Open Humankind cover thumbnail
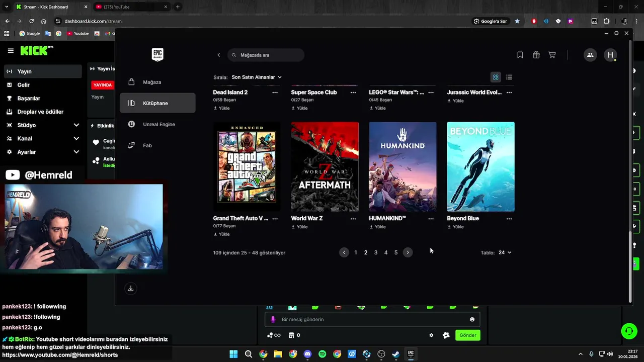The image size is (644, 362). 403,166
